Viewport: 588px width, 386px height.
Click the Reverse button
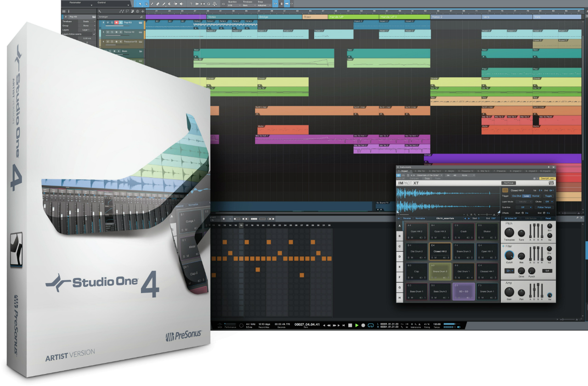[407, 218]
